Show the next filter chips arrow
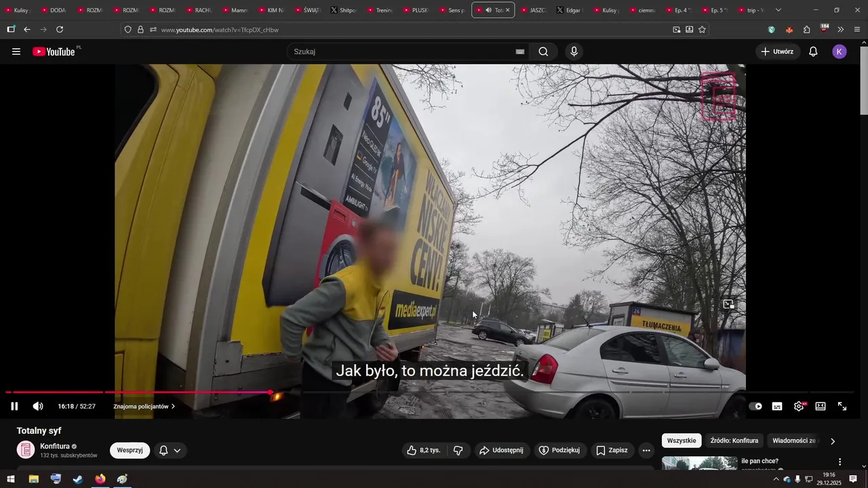Viewport: 868px width, 488px height. coord(833,441)
